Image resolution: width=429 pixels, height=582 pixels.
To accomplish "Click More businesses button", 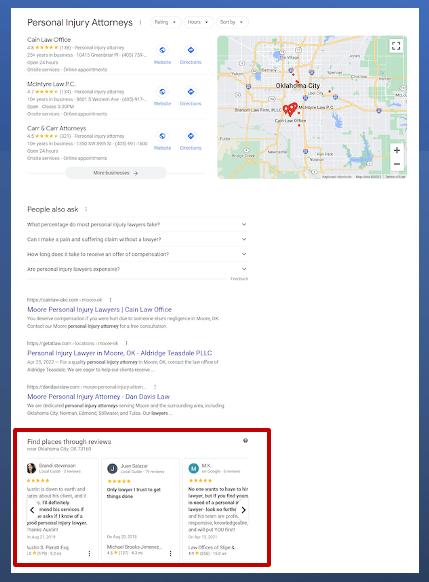I will [x=116, y=173].
